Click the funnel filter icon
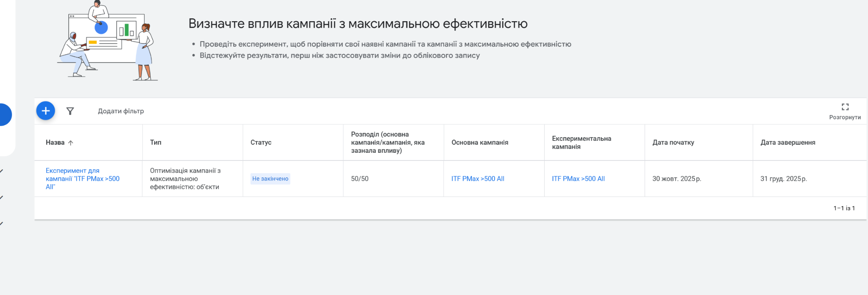This screenshot has height=295, width=868. click(x=70, y=111)
